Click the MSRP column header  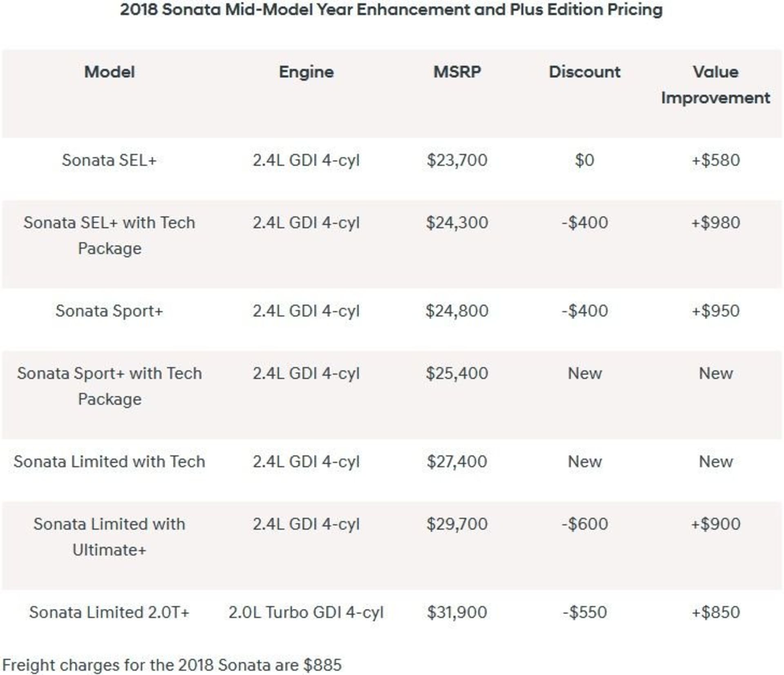[457, 72]
